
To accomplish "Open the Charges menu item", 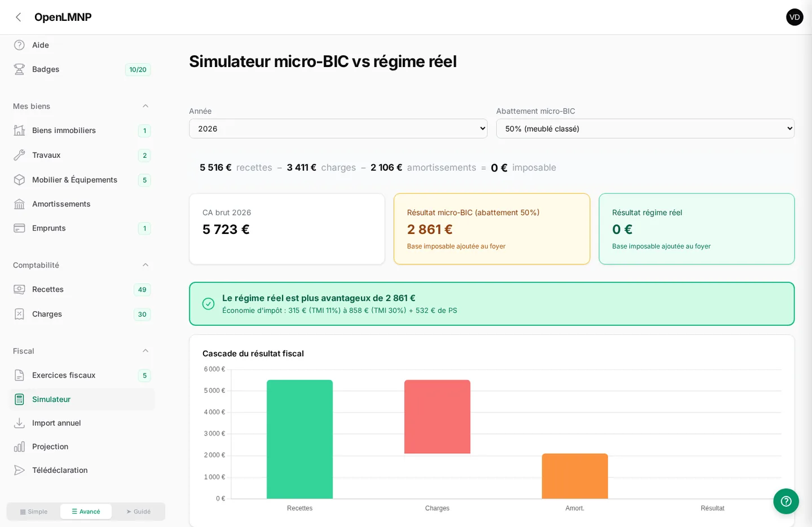I will click(x=82, y=314).
